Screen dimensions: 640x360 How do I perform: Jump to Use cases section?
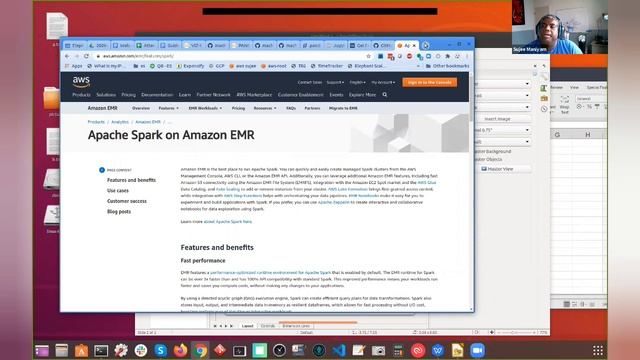pyautogui.click(x=118, y=191)
